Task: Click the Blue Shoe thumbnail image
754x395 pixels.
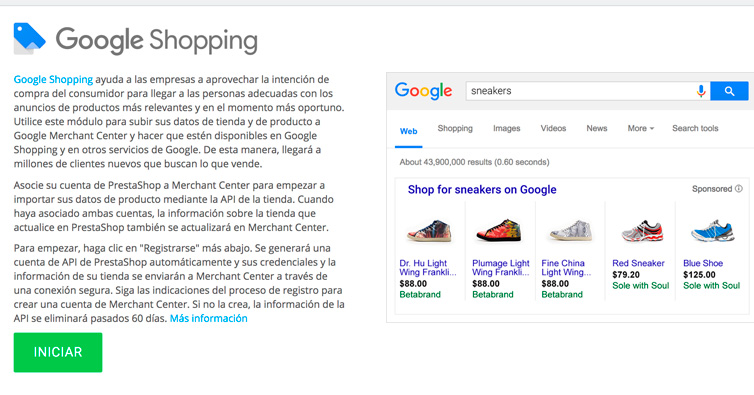Action: (712, 230)
